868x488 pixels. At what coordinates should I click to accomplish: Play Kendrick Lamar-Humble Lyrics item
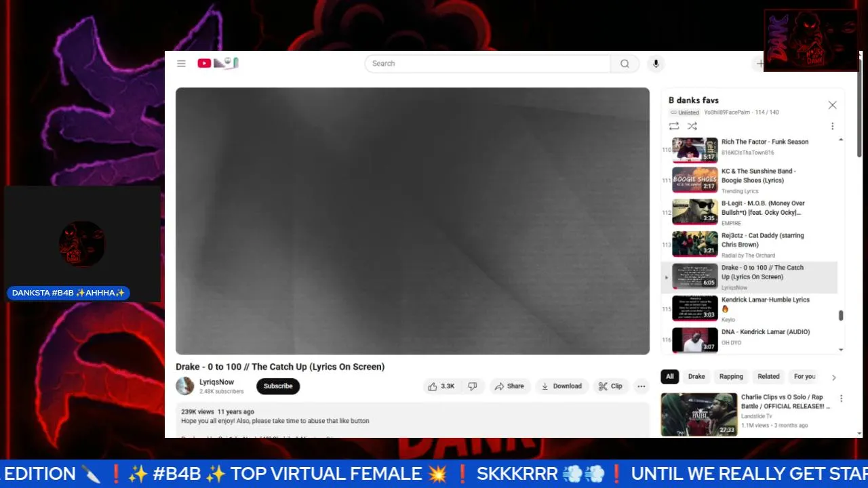pos(749,309)
